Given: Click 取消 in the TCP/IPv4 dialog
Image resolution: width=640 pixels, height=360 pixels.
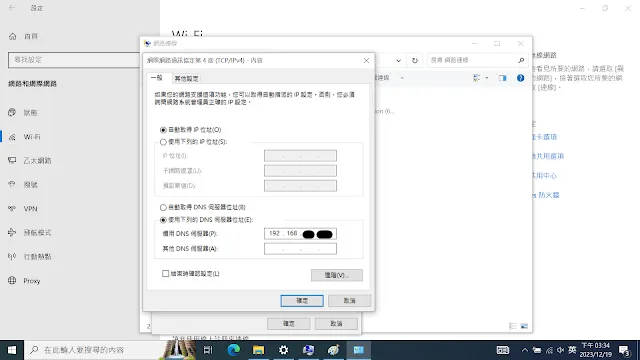Looking at the screenshot, I should (x=349, y=301).
